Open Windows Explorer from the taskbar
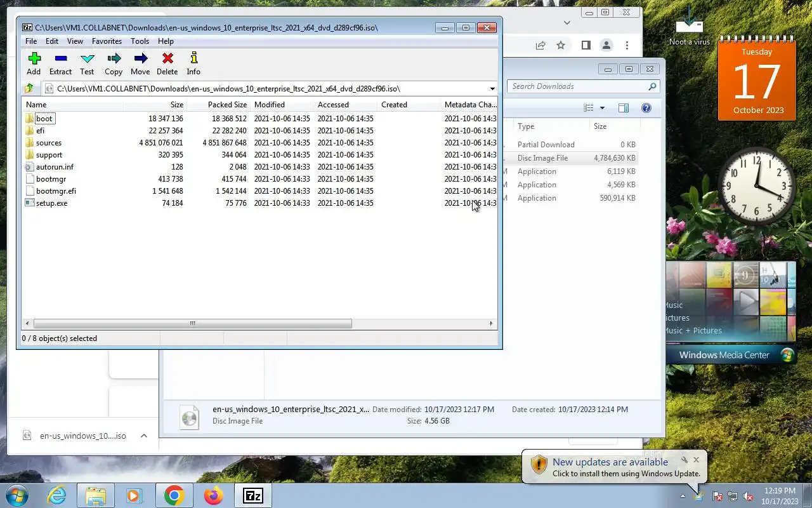The image size is (812, 508). pyautogui.click(x=96, y=495)
